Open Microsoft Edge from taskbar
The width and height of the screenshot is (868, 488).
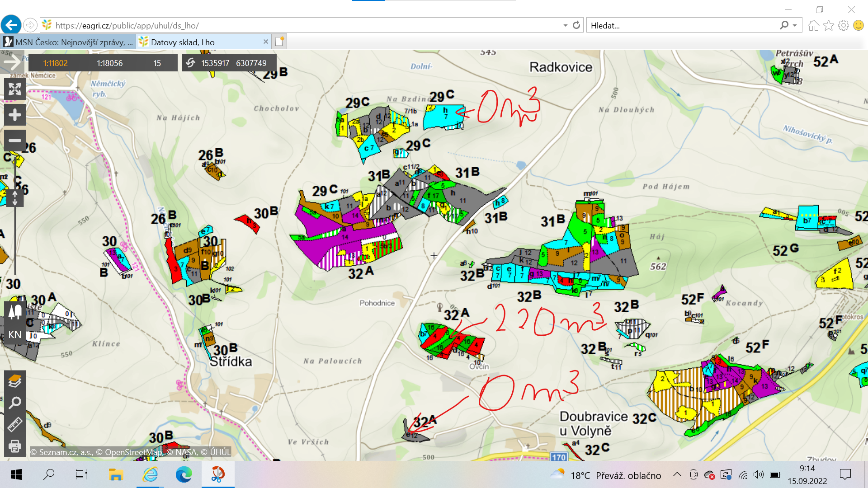[184, 475]
